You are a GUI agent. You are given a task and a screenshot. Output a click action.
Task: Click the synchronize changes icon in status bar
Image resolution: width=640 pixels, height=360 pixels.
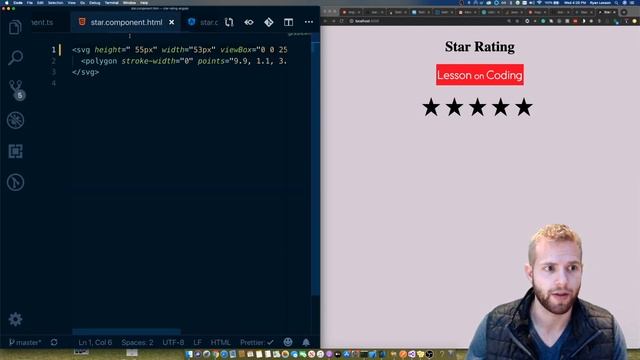54,342
